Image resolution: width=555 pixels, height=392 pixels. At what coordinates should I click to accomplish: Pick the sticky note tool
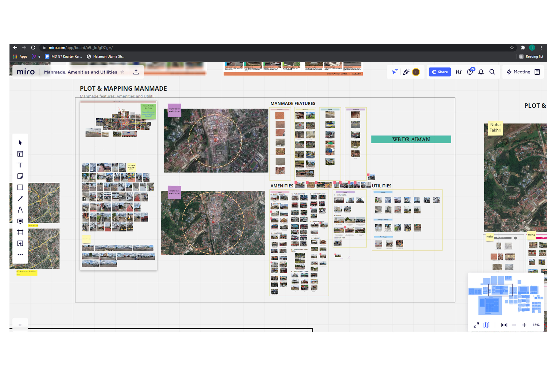click(x=20, y=176)
